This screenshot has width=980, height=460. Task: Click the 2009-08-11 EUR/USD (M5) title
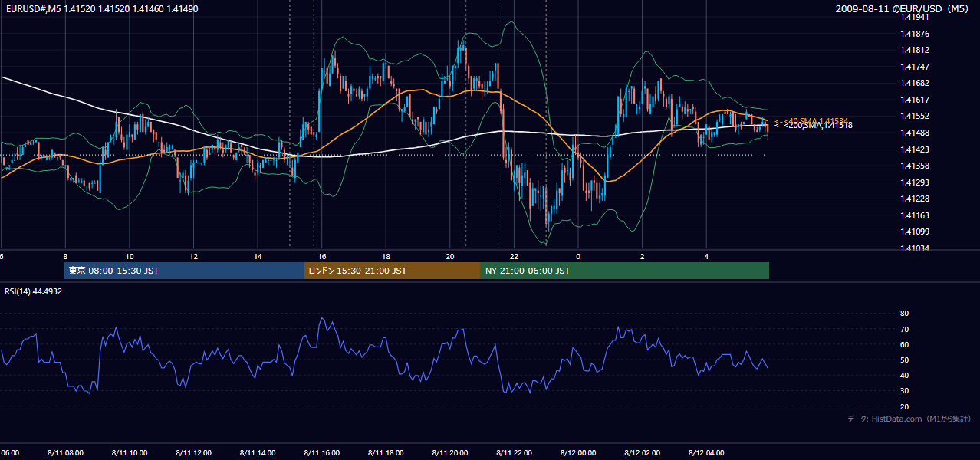pyautogui.click(x=903, y=9)
